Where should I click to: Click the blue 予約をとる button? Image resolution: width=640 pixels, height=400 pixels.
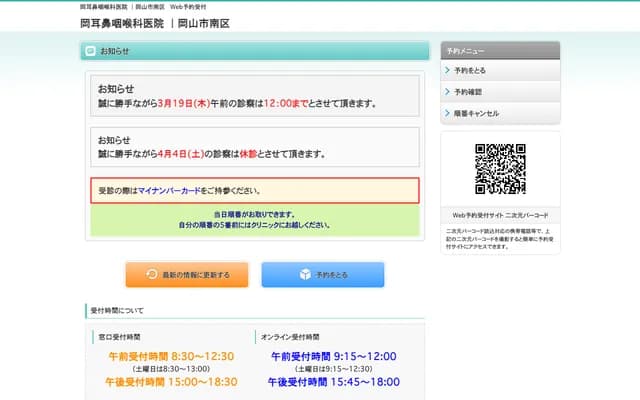click(322, 274)
